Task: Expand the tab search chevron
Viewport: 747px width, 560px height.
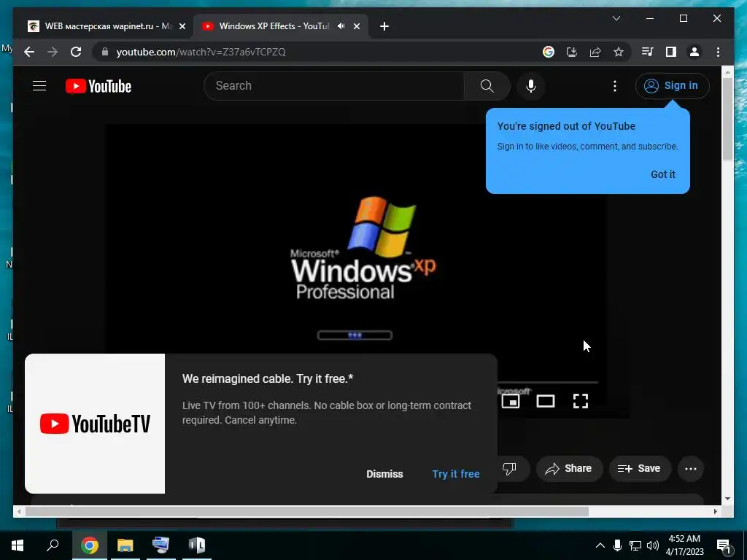Action: coord(616,18)
